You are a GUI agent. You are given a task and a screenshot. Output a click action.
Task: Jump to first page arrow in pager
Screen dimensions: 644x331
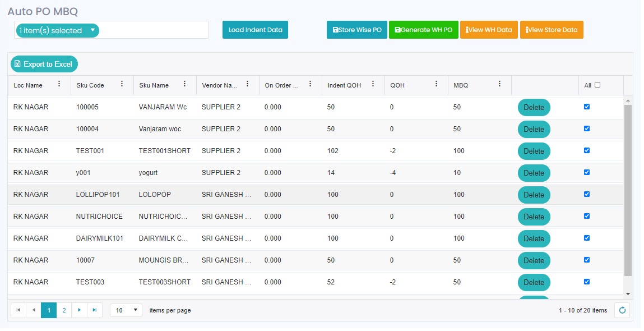[x=18, y=310]
